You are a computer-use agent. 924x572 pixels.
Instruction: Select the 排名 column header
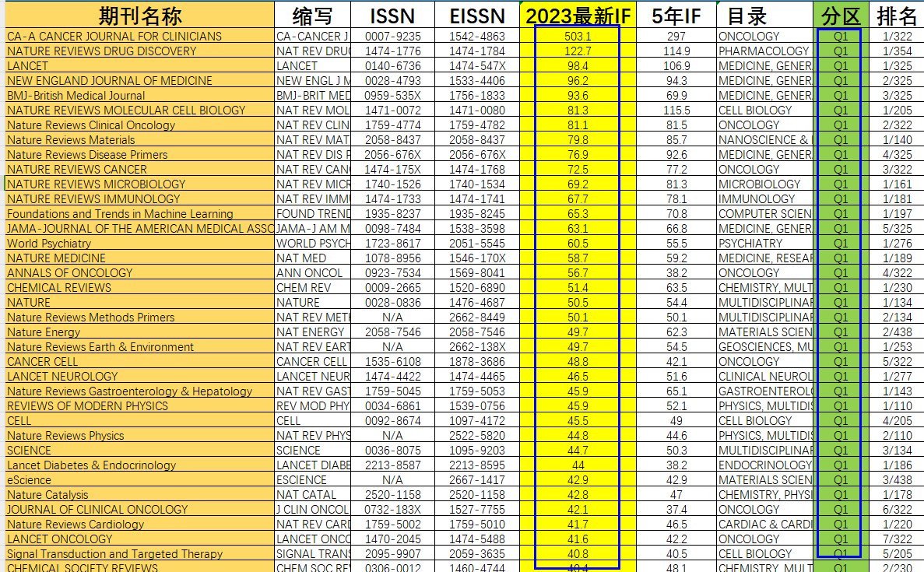tap(896, 15)
